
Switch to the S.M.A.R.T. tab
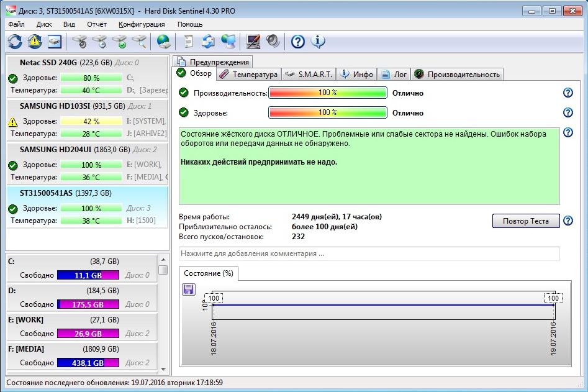click(x=309, y=74)
